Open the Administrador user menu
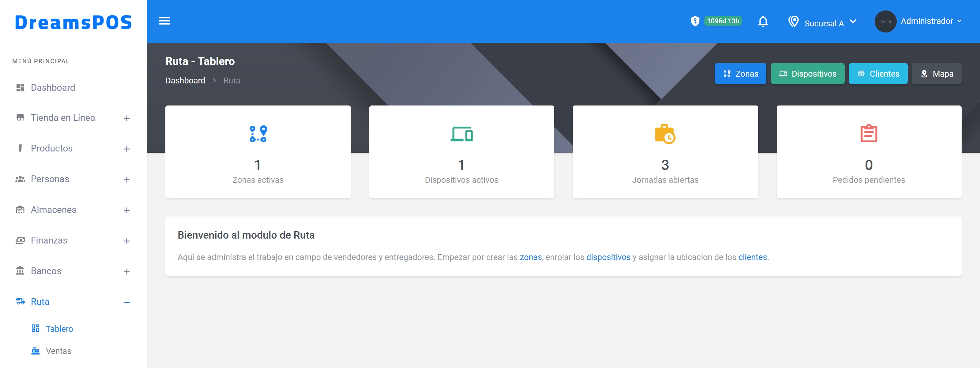Viewport: 980px width, 368px height. click(x=931, y=21)
